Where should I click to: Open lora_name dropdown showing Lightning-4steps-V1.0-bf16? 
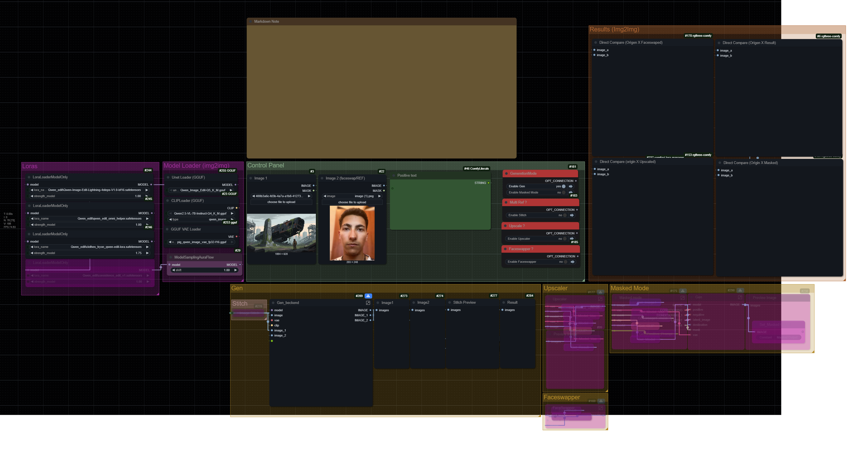coord(89,190)
